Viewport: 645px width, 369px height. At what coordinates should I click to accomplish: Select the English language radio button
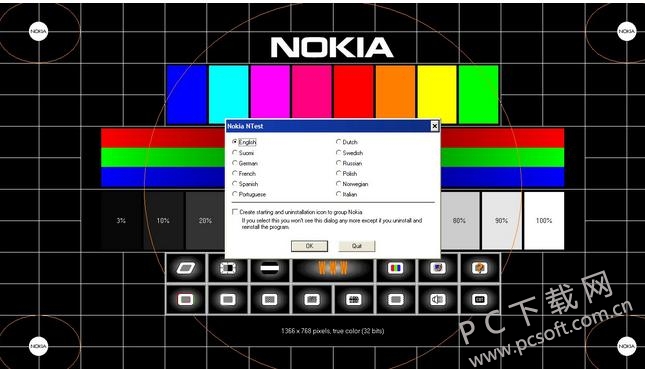coord(235,142)
